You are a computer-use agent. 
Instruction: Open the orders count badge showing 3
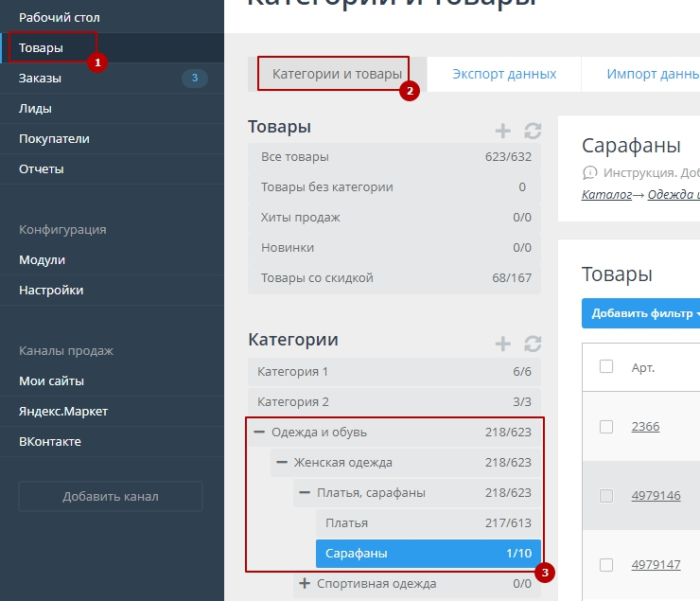tap(195, 78)
